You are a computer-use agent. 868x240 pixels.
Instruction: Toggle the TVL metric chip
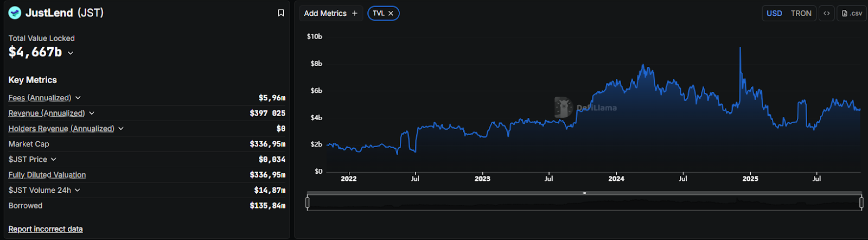379,14
